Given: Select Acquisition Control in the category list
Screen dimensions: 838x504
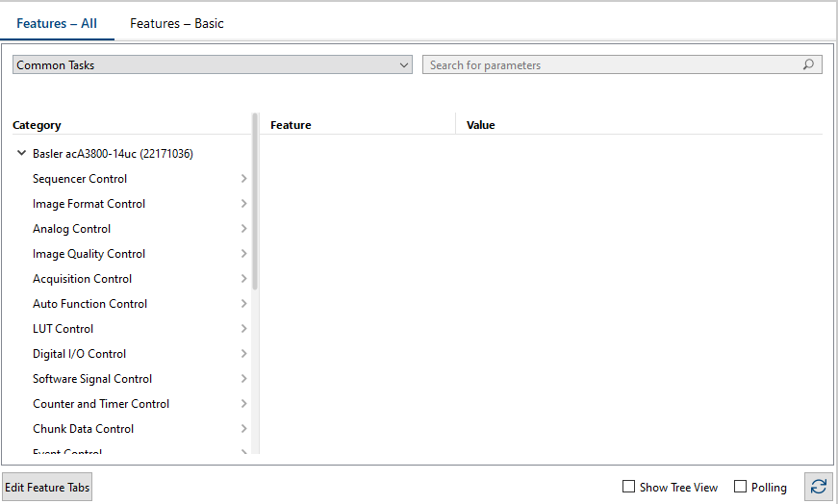Looking at the screenshot, I should 83,279.
